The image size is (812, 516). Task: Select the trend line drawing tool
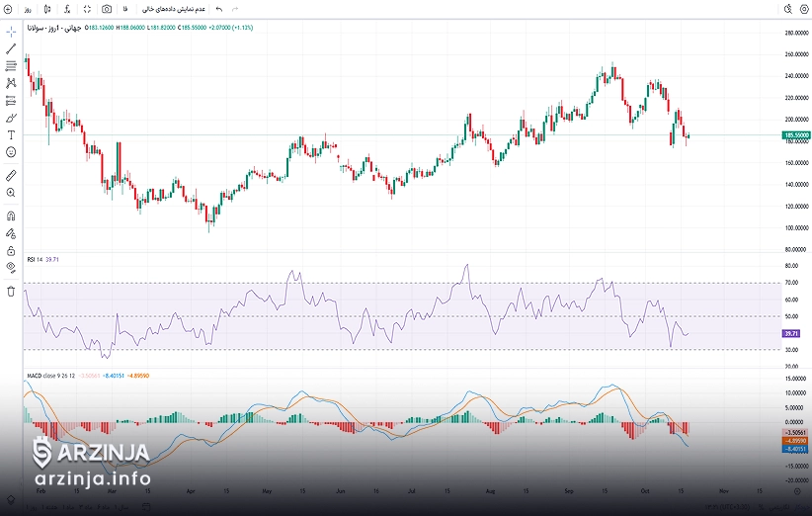tap(11, 48)
